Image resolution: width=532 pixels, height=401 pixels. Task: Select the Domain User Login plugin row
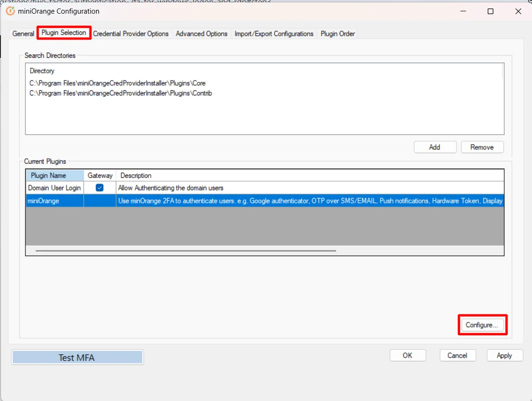[54, 187]
